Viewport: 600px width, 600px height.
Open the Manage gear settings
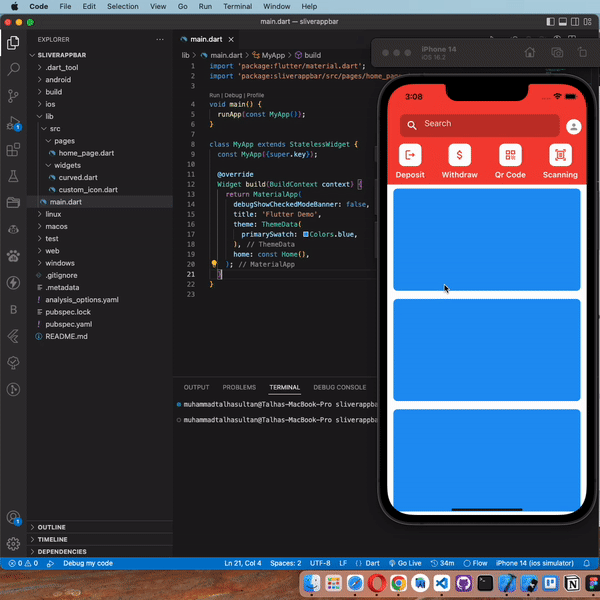click(x=13, y=543)
